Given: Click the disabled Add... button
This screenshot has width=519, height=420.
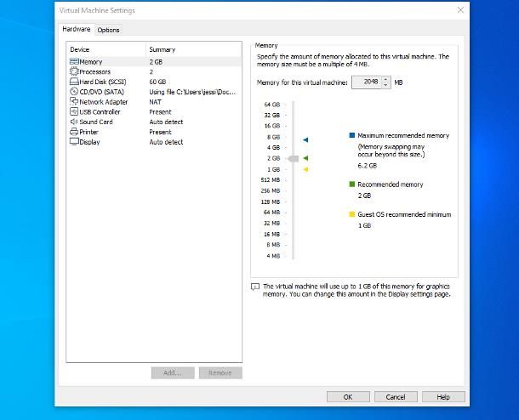Looking at the screenshot, I should (173, 372).
